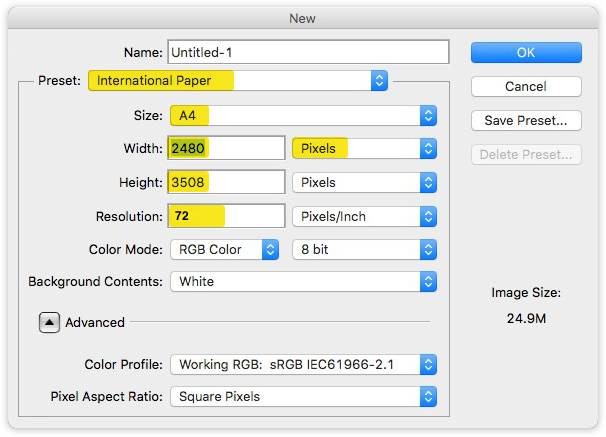Click the Cancel button
The height and width of the screenshot is (437, 606).
tap(525, 87)
